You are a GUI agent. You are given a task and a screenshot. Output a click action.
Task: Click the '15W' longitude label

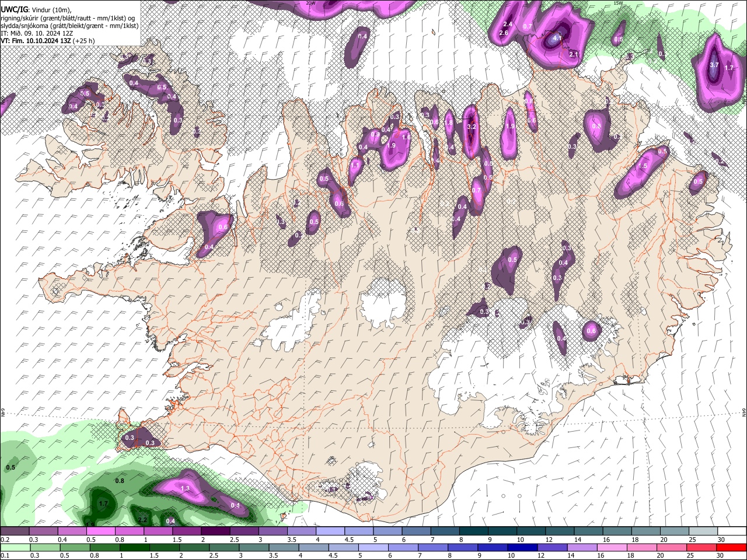(x=618, y=2)
